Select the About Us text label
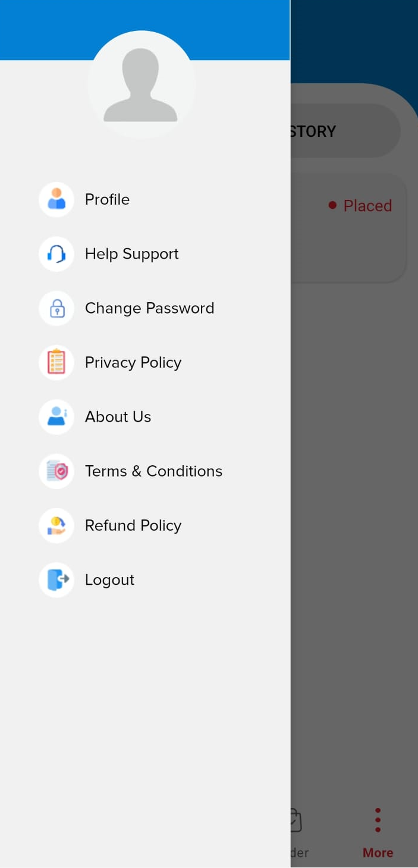Screen dimensions: 418x868 pyautogui.click(x=118, y=417)
